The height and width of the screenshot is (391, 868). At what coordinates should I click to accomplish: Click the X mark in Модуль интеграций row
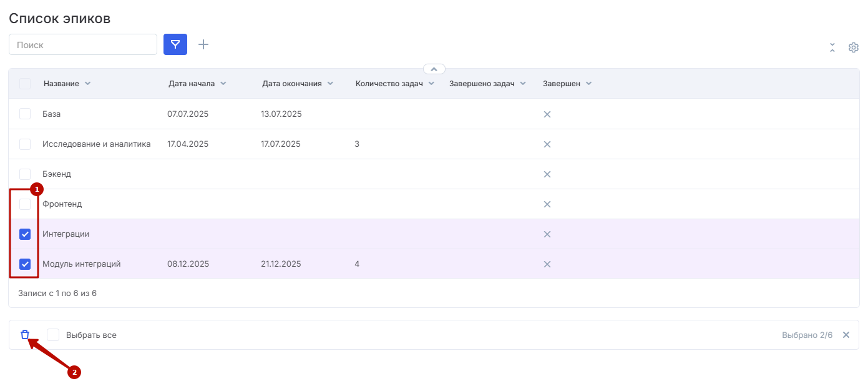click(547, 264)
